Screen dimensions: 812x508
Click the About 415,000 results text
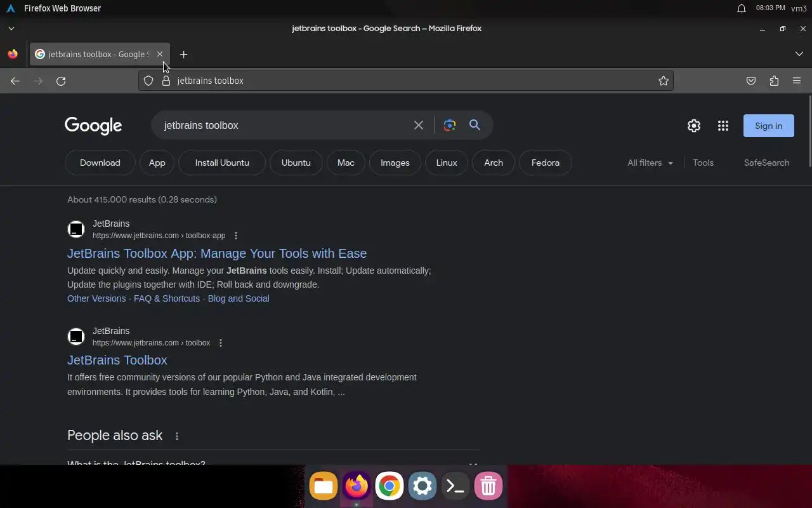click(x=142, y=199)
